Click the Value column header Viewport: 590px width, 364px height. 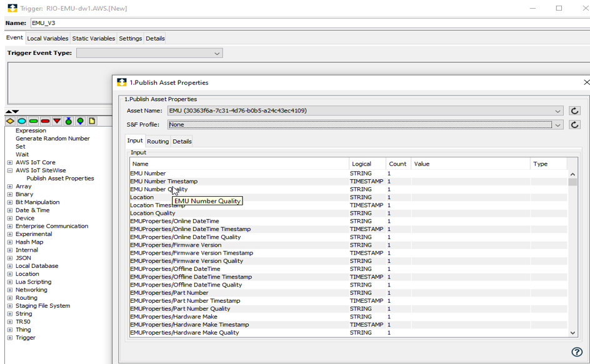[x=471, y=164]
